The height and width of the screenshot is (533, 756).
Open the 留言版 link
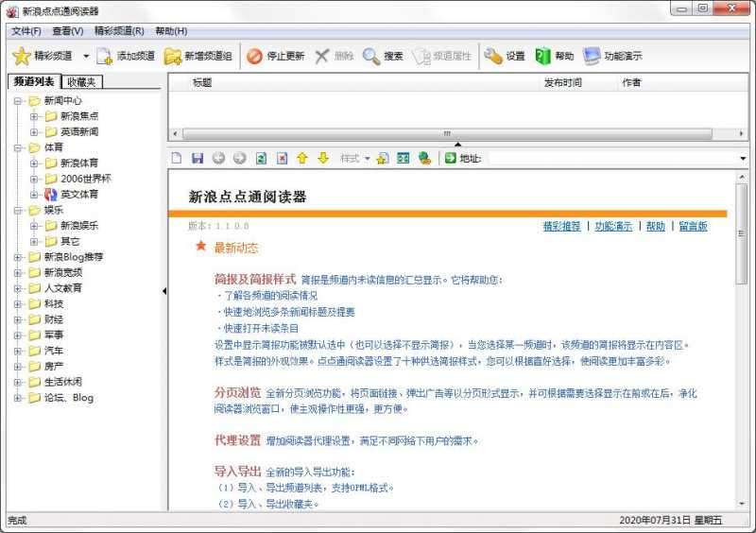pos(693,226)
